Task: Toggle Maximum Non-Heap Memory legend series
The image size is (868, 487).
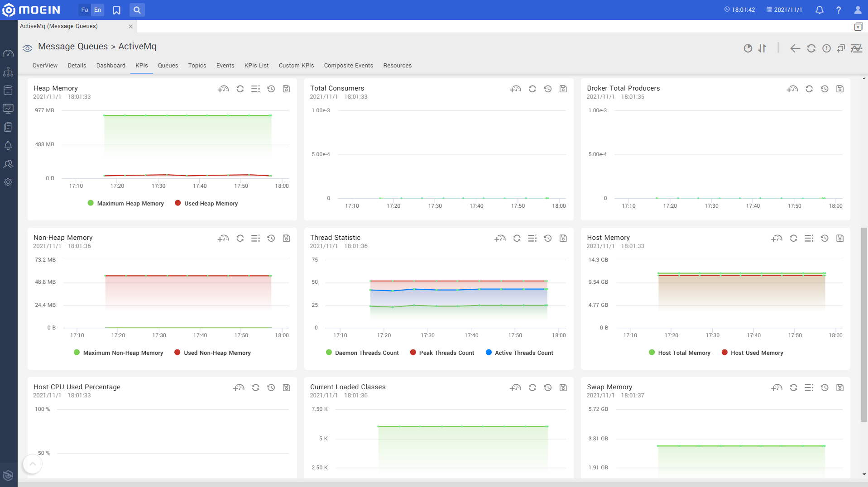Action: click(x=118, y=353)
